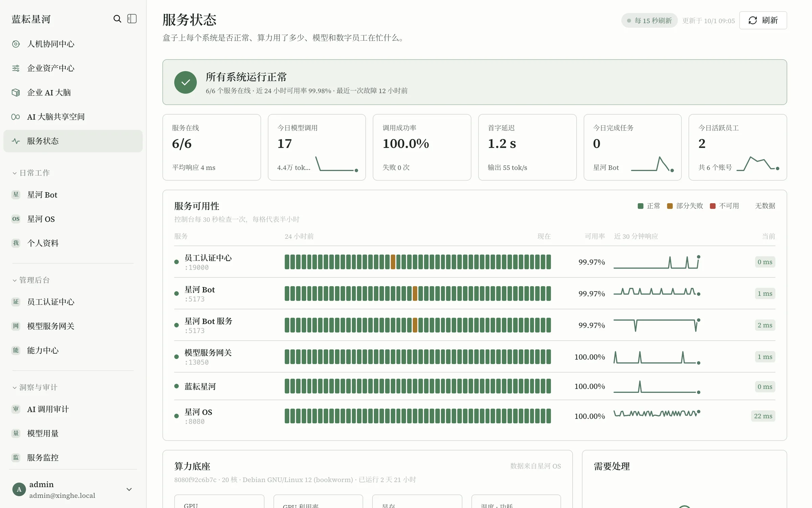Click the 首字延迟 1.2 s card
Image resolution: width=812 pixels, height=508 pixels.
point(527,147)
